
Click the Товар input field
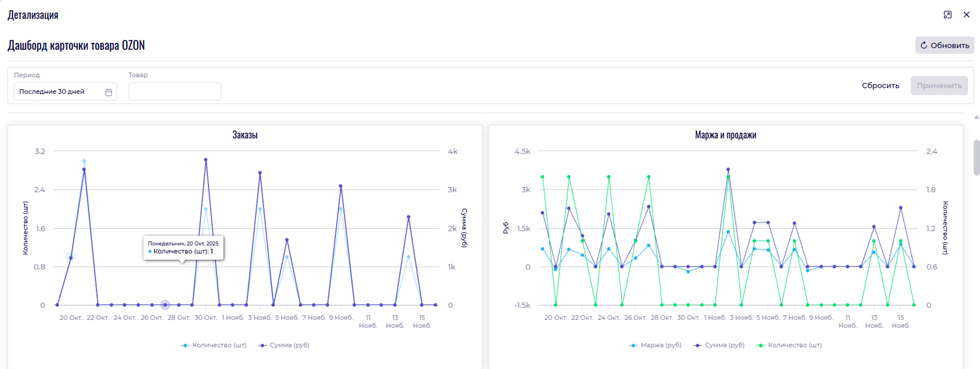[175, 92]
